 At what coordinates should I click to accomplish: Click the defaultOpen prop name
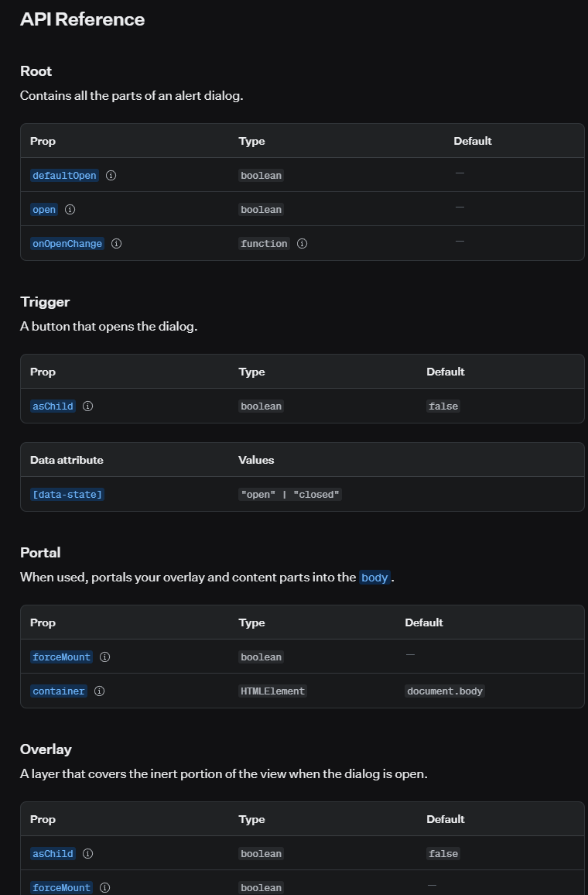(x=64, y=175)
